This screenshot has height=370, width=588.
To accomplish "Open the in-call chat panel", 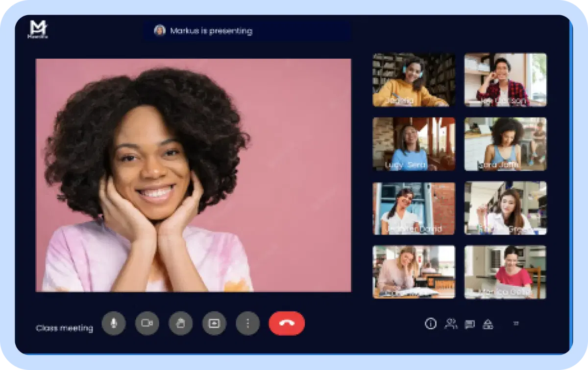I will (469, 324).
